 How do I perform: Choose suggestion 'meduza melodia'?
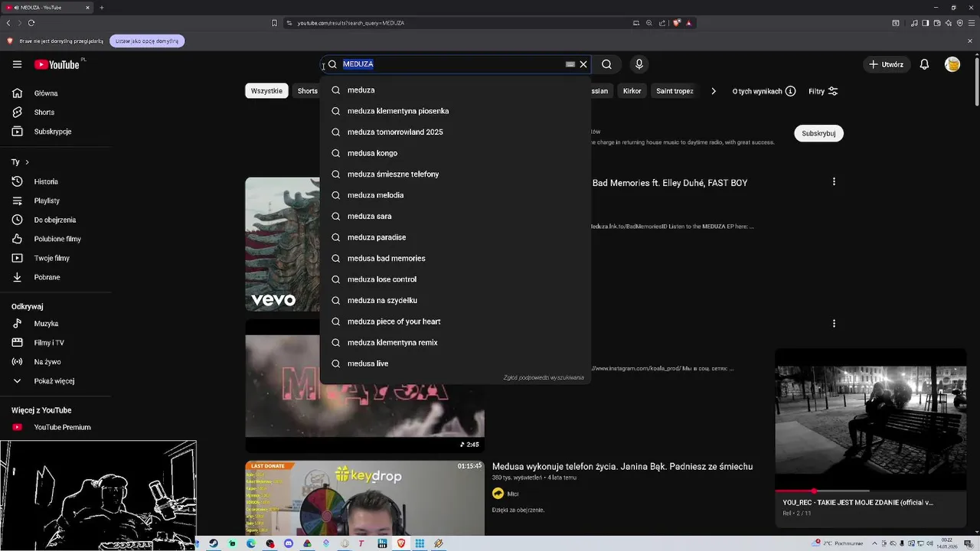456,195
